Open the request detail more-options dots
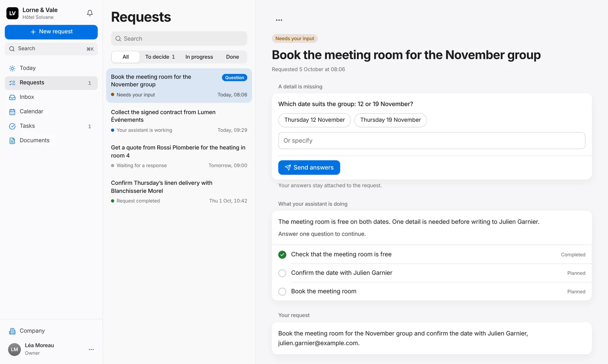 (x=279, y=20)
